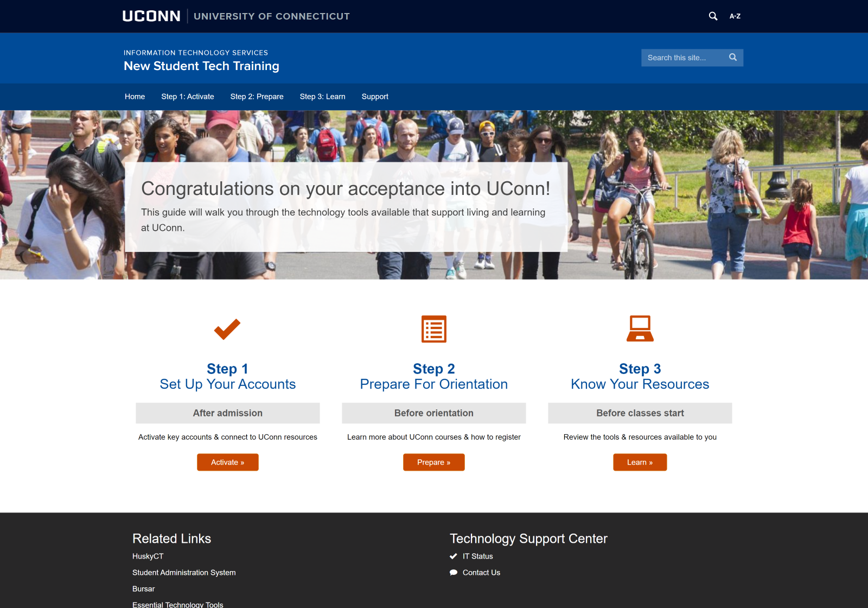This screenshot has width=868, height=608.
Task: Open the Step 2 Prepare For Orientation heading
Action: [434, 376]
